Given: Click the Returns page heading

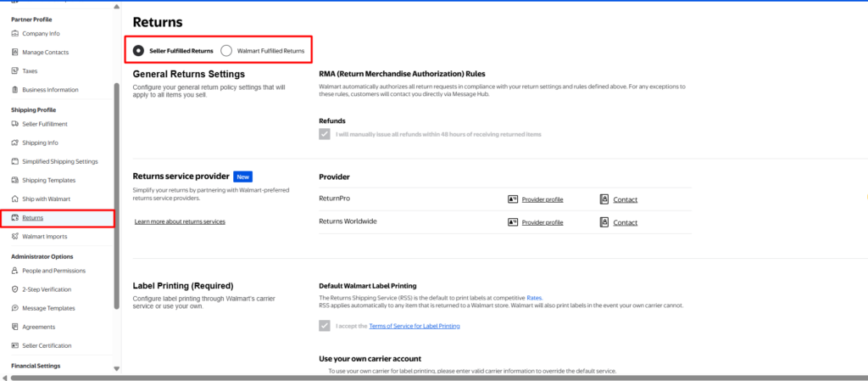Looking at the screenshot, I should coord(158,22).
